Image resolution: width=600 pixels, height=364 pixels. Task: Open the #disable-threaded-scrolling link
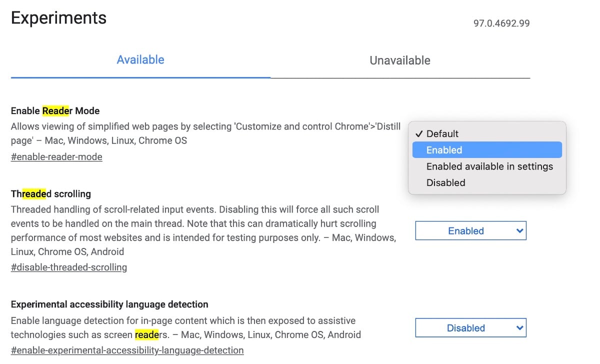click(69, 267)
